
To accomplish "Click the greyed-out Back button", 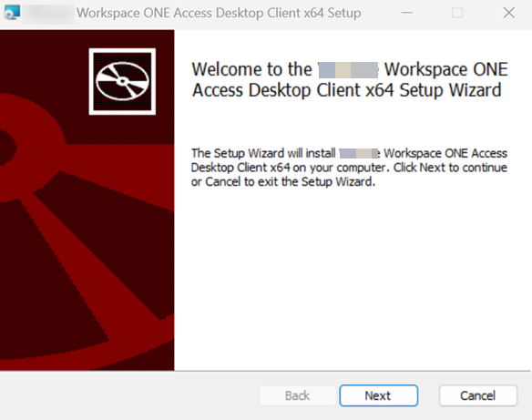I will (298, 395).
